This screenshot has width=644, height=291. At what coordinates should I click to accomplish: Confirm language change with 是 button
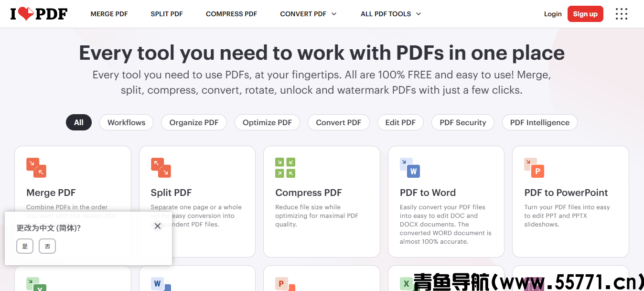25,246
